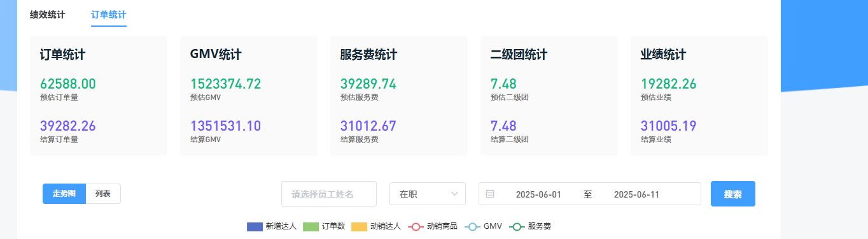Image resolution: width=868 pixels, height=239 pixels.
Task: Expand the 在职 dropdown chevron arrow
Action: coord(455,194)
